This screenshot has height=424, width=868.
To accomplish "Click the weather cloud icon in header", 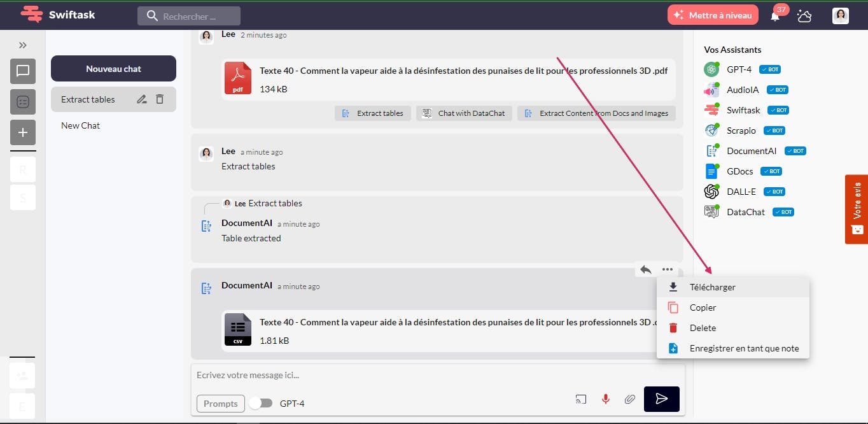I will click(x=804, y=16).
